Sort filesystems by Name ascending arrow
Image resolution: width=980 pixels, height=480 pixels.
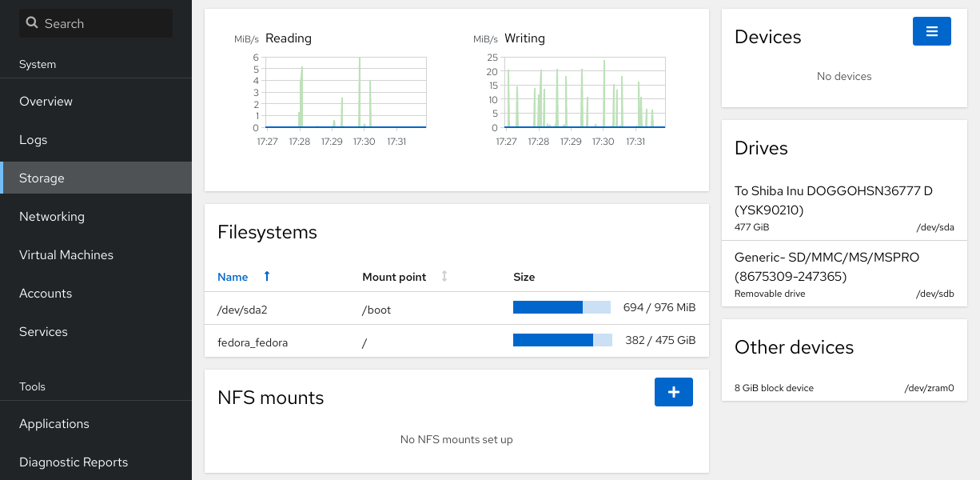click(x=267, y=276)
